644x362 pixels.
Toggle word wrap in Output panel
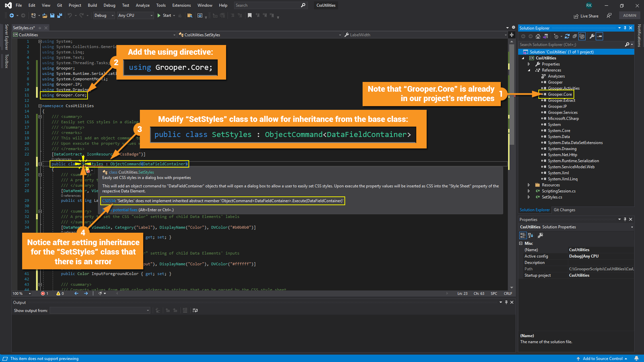pyautogui.click(x=195, y=310)
